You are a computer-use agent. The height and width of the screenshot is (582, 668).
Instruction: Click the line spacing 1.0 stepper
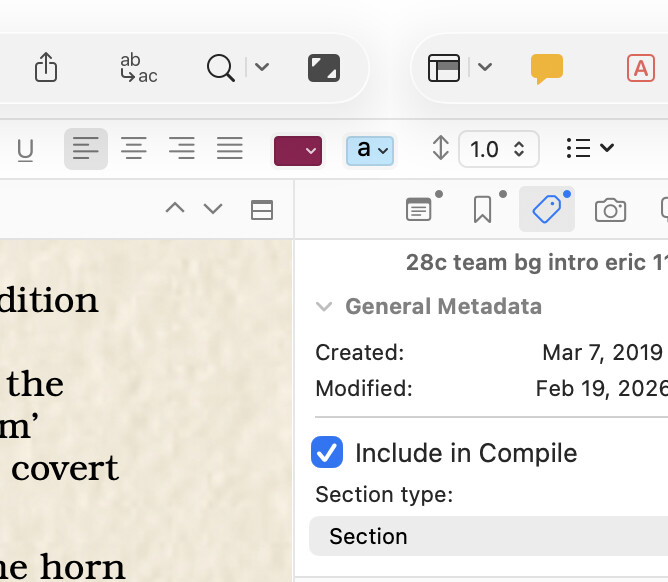click(x=498, y=149)
